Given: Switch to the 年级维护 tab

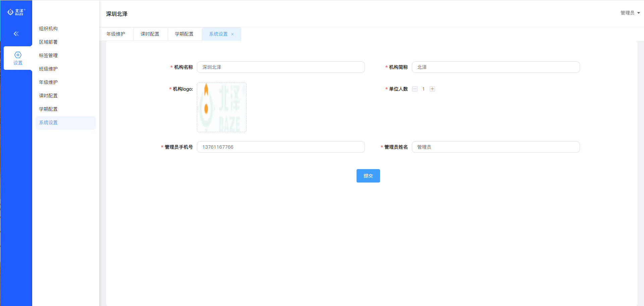Looking at the screenshot, I should point(116,34).
